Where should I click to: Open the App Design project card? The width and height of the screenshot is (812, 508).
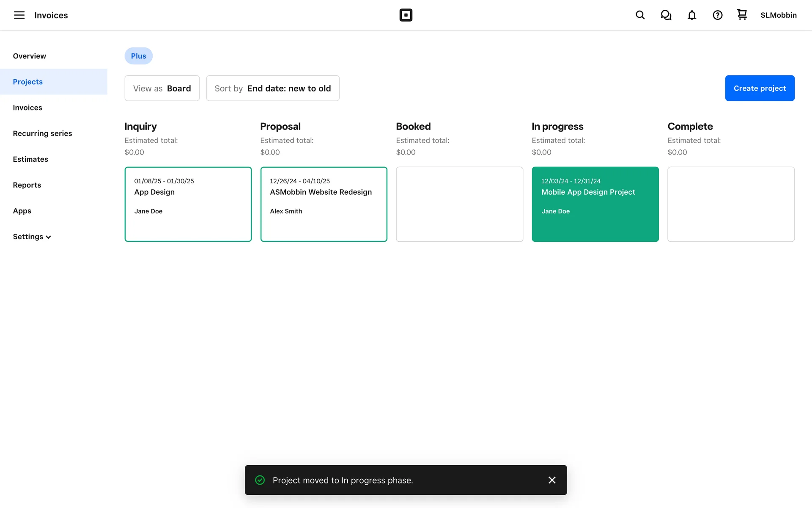[x=188, y=204]
